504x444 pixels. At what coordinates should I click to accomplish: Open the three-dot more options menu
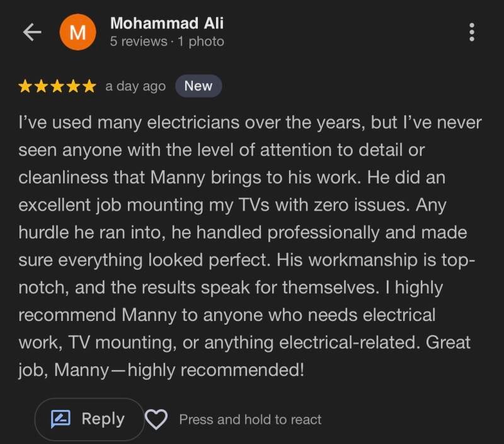[x=472, y=33]
